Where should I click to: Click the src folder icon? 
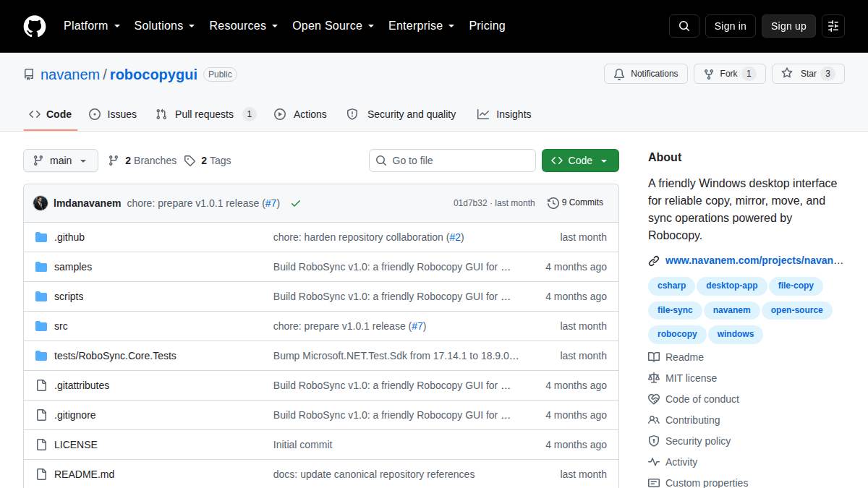[41, 326]
